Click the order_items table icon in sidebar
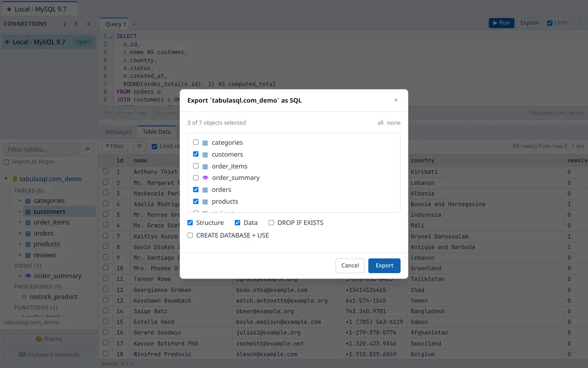This screenshot has width=588, height=368. (28, 222)
